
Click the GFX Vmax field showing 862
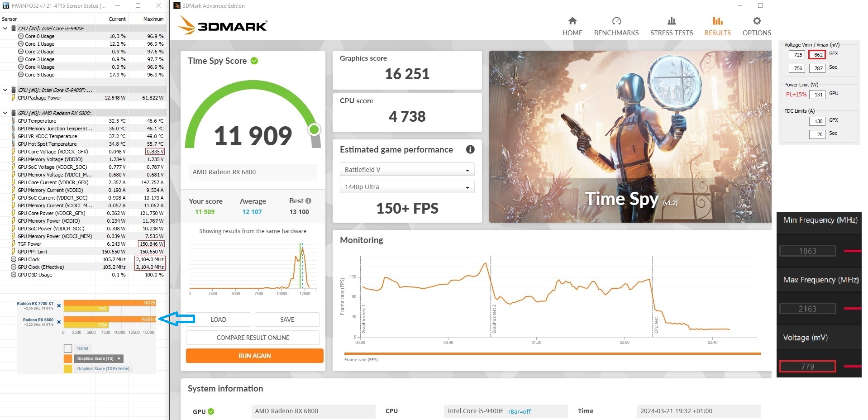point(817,55)
